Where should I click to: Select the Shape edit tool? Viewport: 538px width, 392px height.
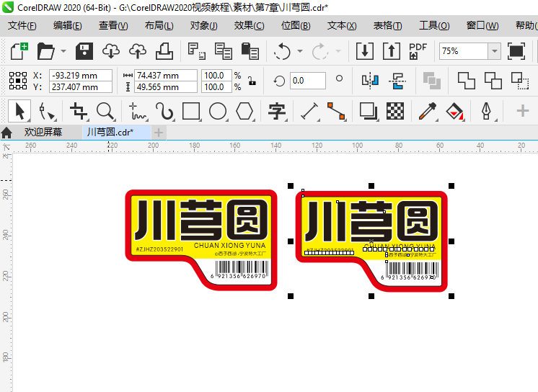click(47, 111)
